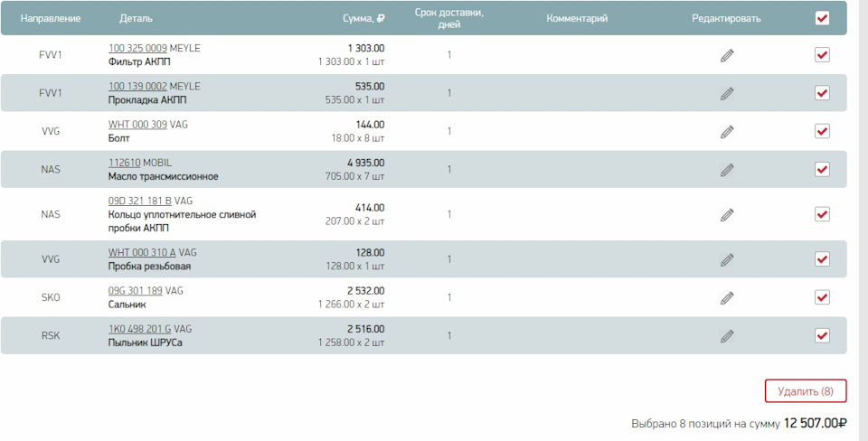
Task: Edit the Фильтр АКПП row with pencil icon
Action: click(727, 55)
